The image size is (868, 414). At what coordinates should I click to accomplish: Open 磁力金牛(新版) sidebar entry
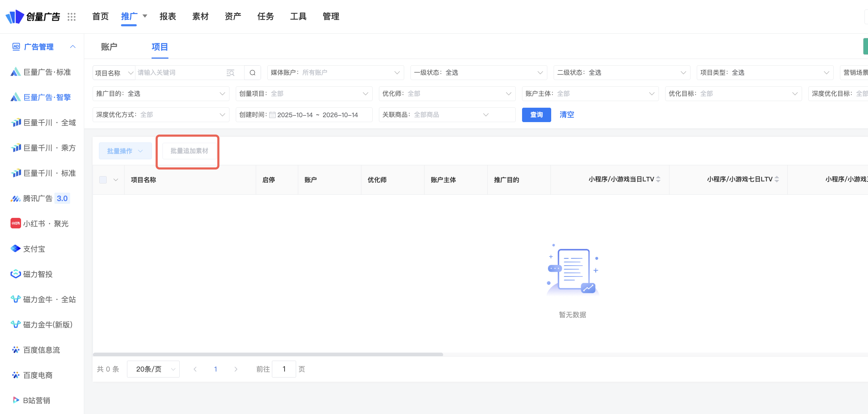(42, 325)
